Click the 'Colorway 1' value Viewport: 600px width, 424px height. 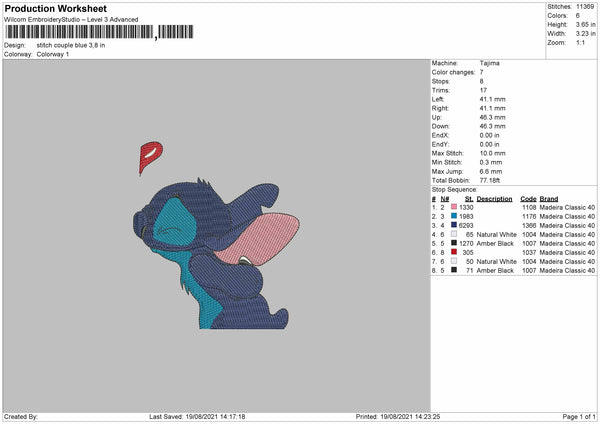(x=53, y=54)
